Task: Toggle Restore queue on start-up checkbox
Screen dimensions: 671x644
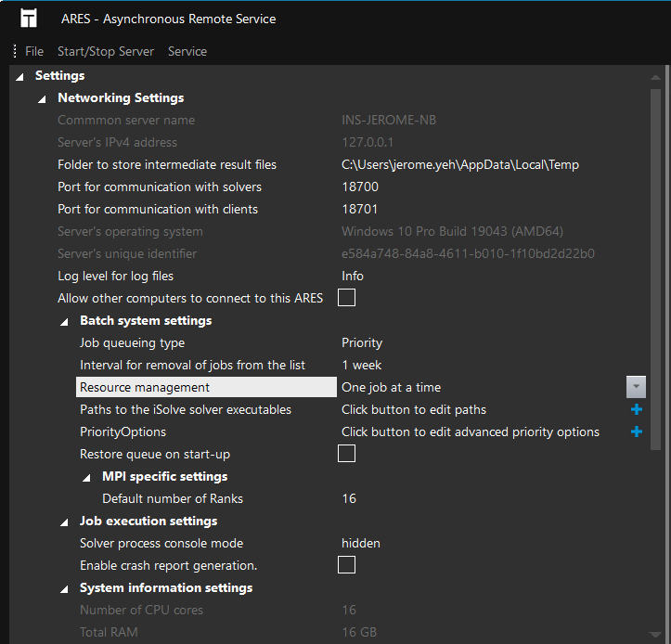Action: 346,454
